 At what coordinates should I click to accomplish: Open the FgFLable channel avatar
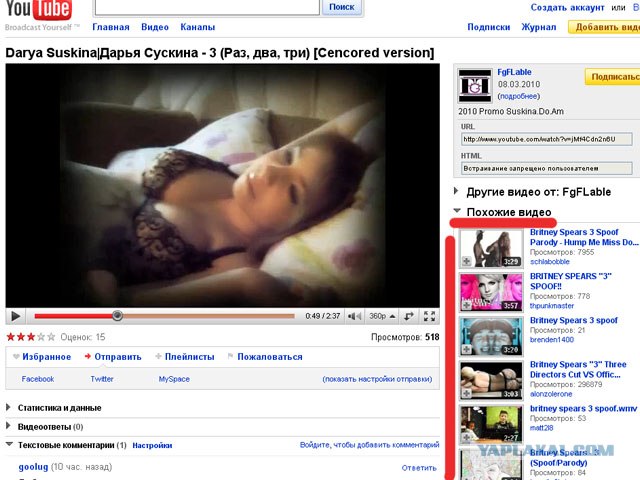[475, 84]
